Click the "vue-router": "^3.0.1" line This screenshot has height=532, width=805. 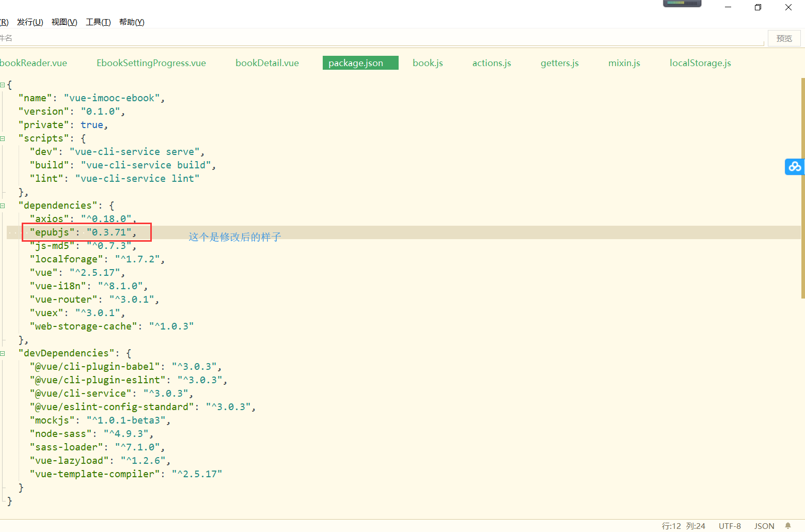point(94,300)
